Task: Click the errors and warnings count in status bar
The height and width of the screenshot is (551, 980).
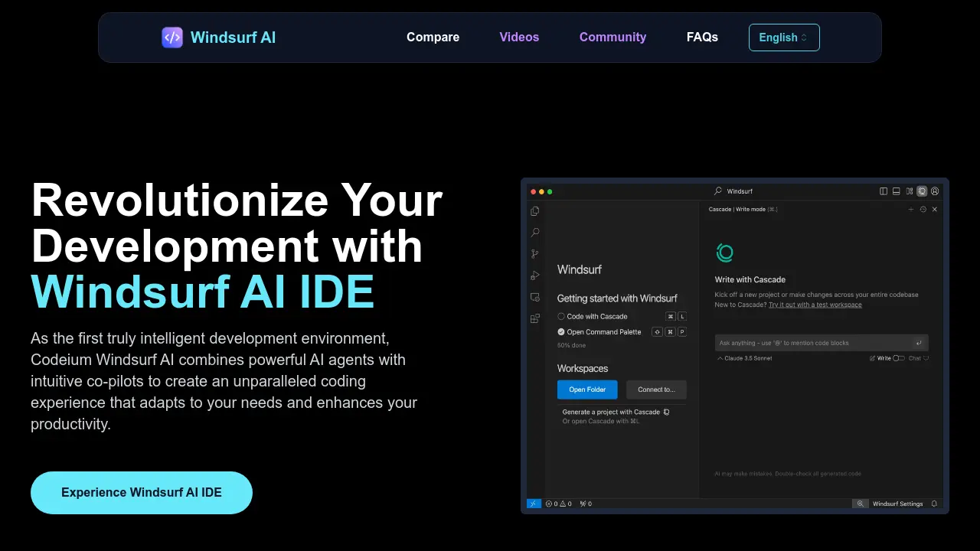Action: (x=559, y=504)
